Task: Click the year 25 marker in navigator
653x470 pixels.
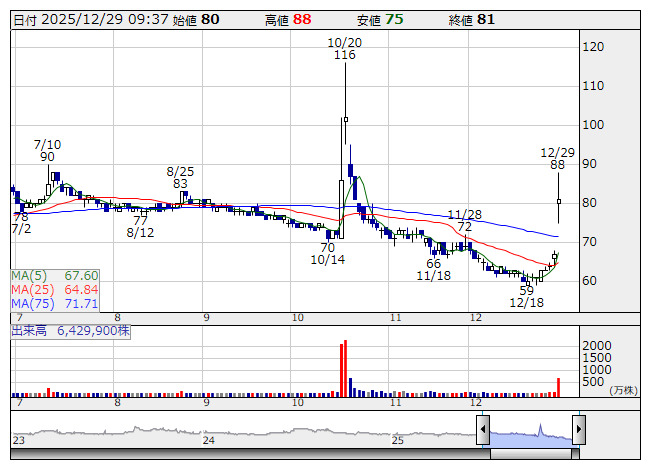Action: 397,440
